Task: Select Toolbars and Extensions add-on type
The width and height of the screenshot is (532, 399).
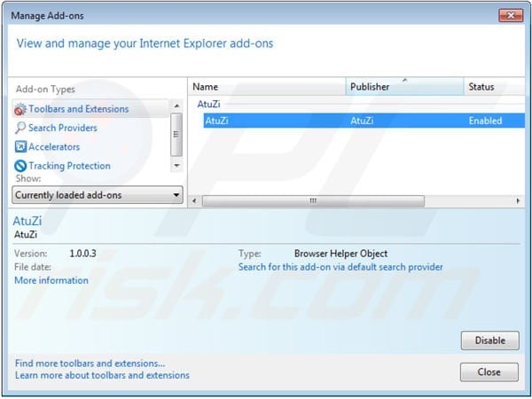Action: coord(90,109)
